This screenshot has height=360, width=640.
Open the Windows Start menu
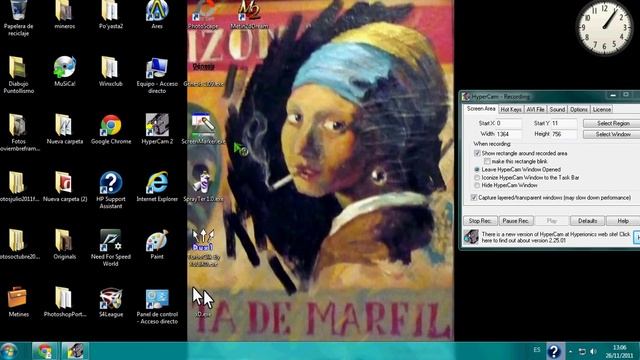(x=9, y=351)
